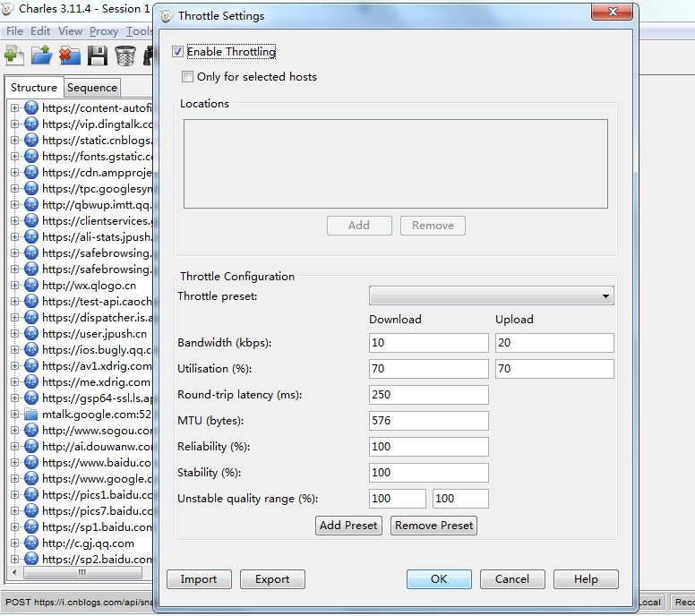
Task: Click the Add Preset button
Action: [x=348, y=526]
